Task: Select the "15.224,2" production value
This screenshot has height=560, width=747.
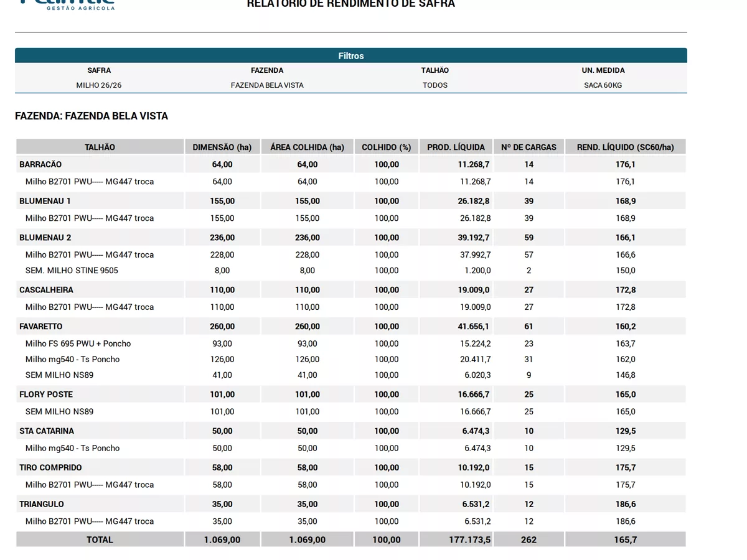Action: coord(476,343)
